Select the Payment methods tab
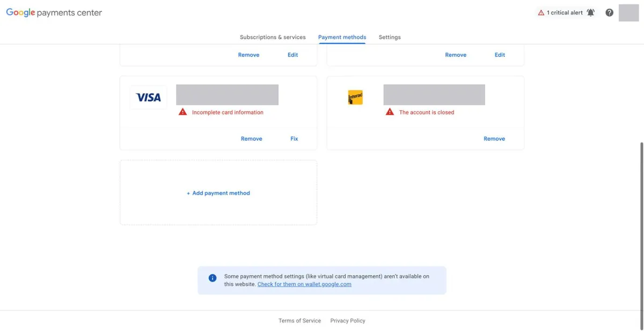Viewport: 644px width, 331px height. 342,37
